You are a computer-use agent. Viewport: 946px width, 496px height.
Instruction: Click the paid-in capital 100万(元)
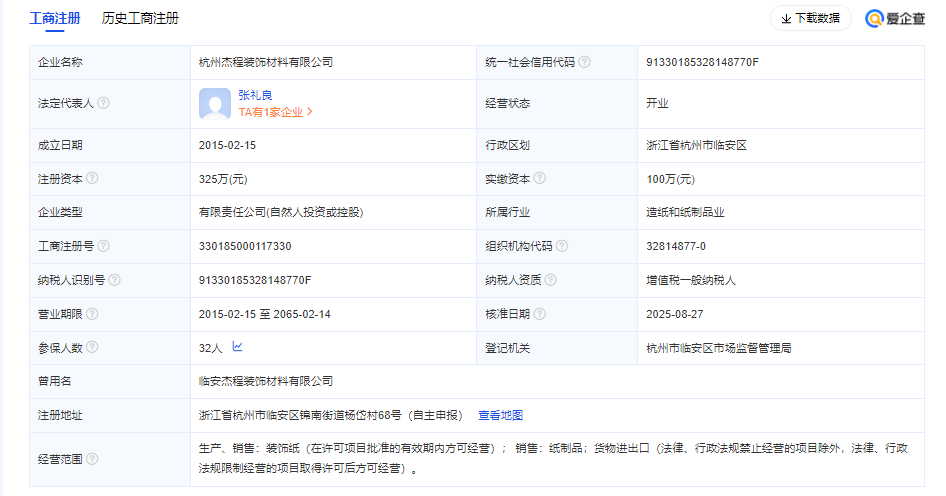(x=670, y=179)
